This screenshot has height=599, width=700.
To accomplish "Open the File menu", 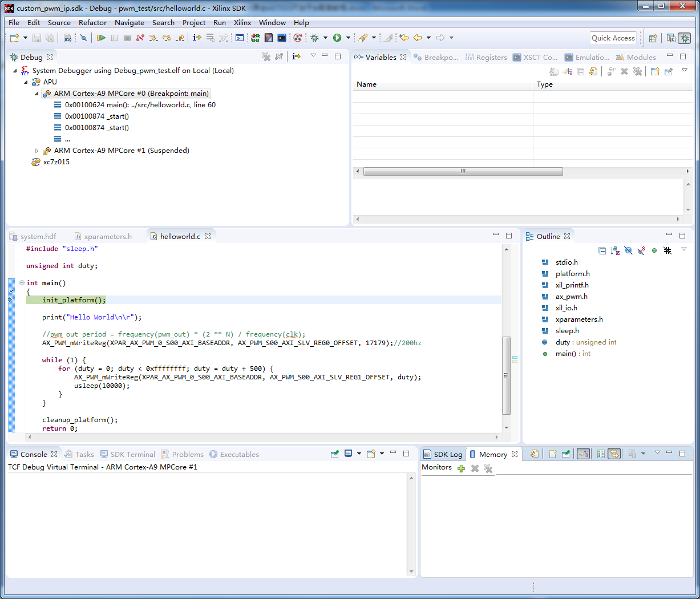I will click(14, 22).
